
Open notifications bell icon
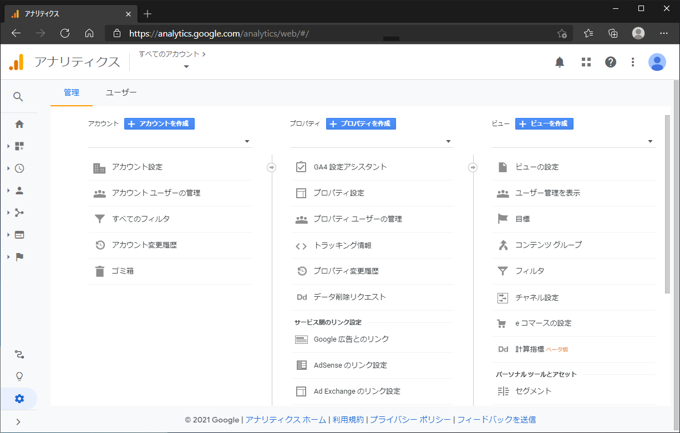click(559, 62)
